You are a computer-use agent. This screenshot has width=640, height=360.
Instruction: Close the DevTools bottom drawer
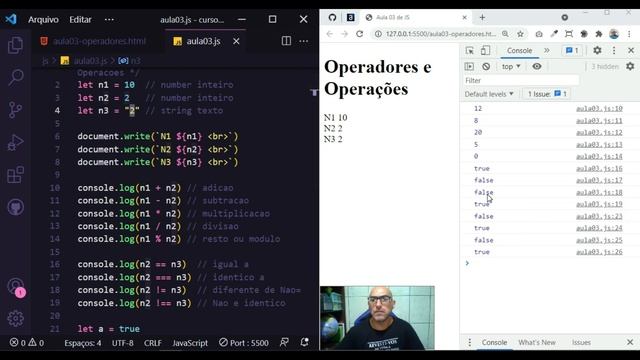[630, 342]
